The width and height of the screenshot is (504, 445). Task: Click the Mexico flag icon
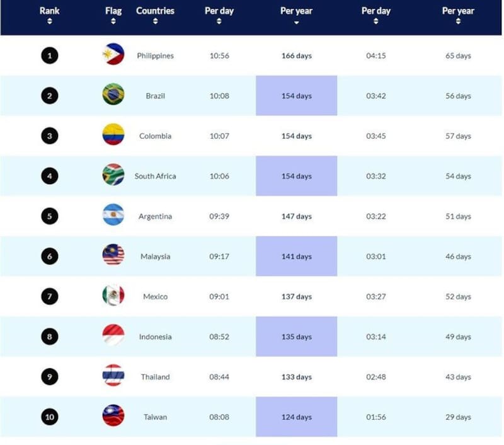113,296
